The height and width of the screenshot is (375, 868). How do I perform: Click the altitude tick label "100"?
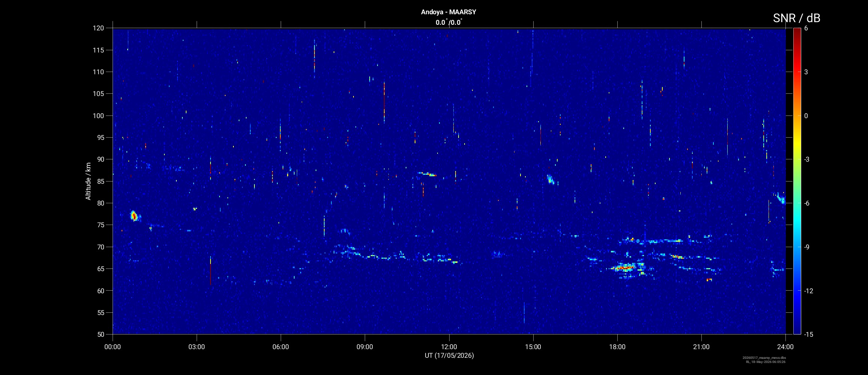[x=98, y=116]
